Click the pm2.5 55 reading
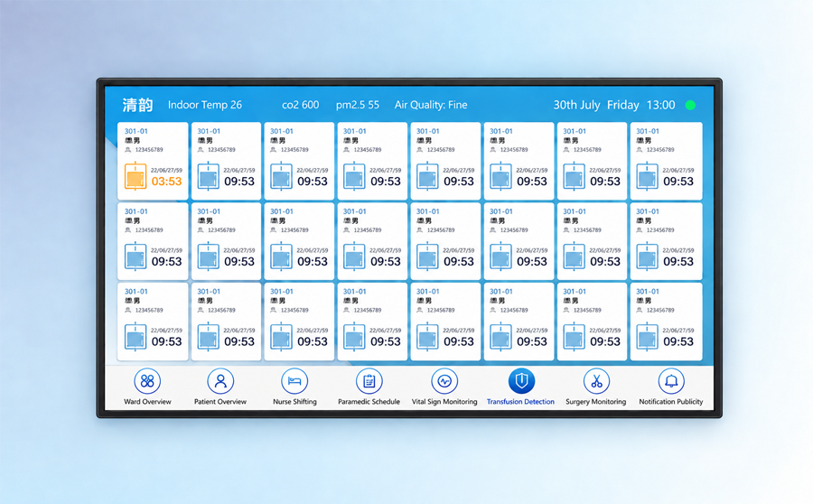The height and width of the screenshot is (504, 813). tap(357, 105)
